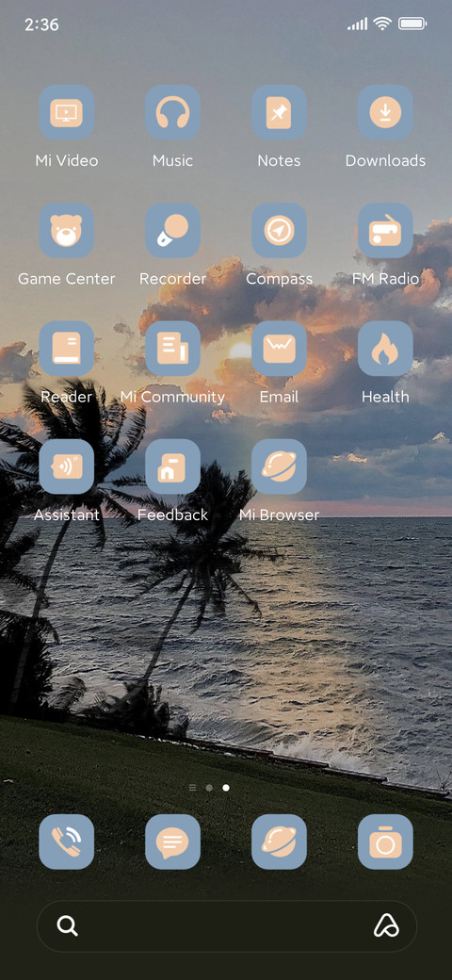Open the Assistant app

coord(66,466)
